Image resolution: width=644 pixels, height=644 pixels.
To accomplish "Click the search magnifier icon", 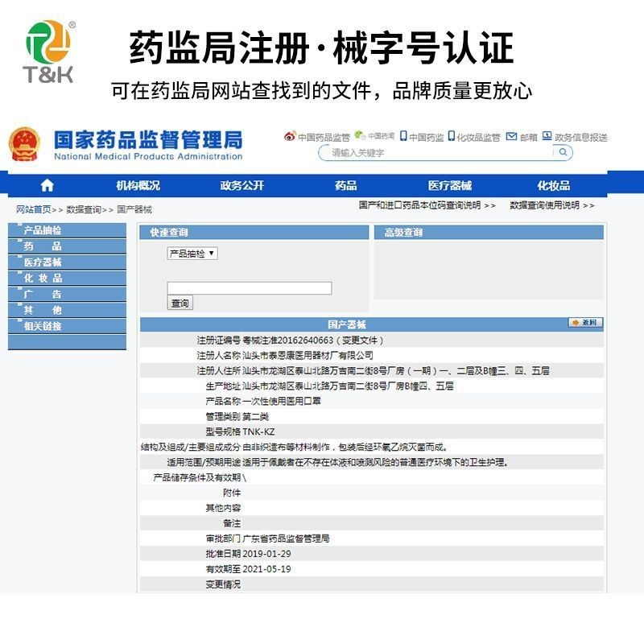I will [563, 152].
